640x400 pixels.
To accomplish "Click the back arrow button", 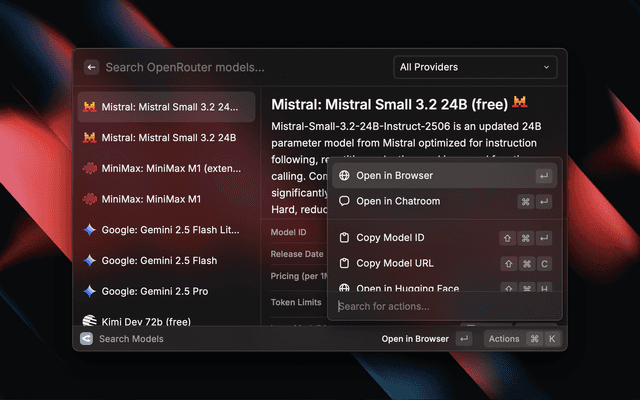I will pyautogui.click(x=91, y=67).
